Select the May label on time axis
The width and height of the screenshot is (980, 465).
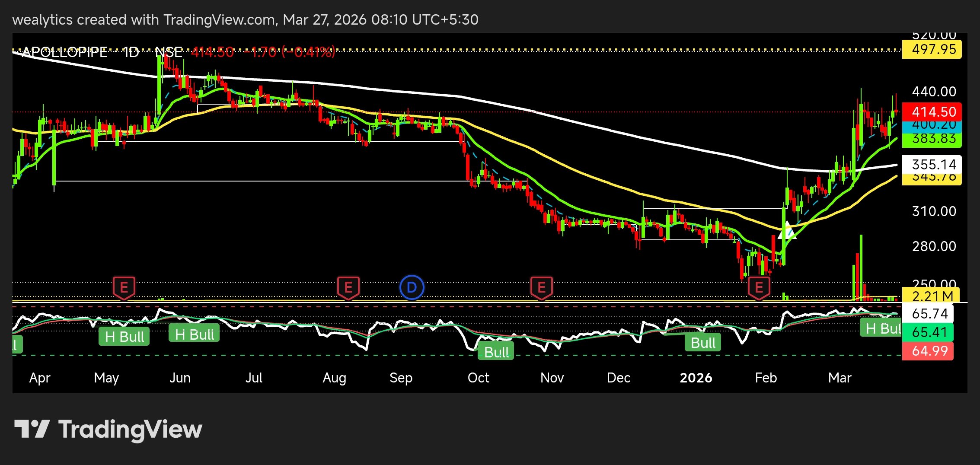click(106, 378)
